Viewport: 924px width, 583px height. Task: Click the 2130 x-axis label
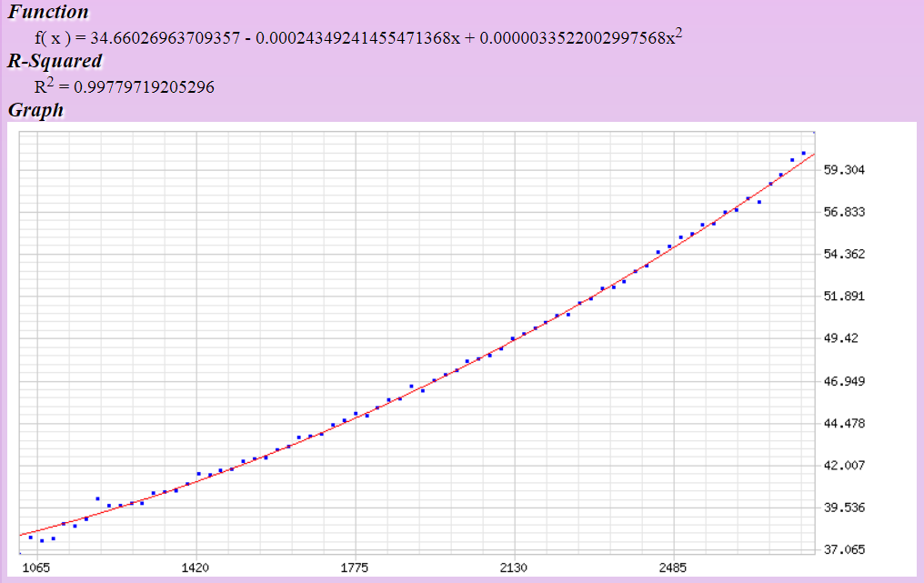(514, 568)
